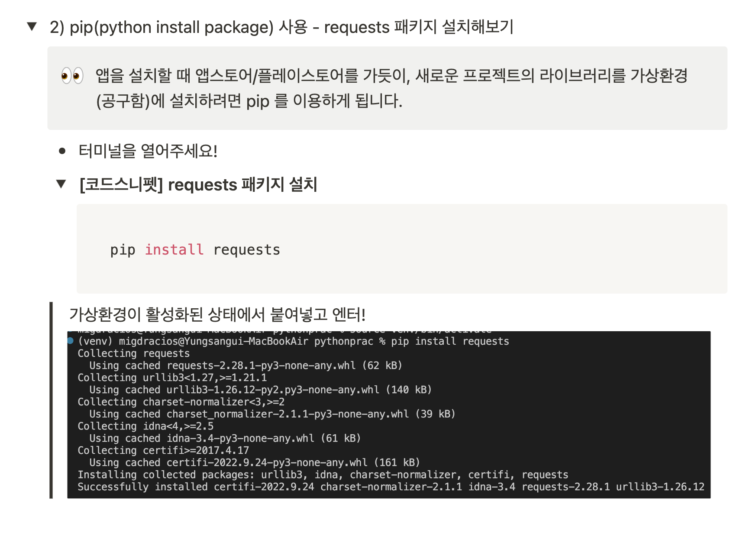Click terminal line 'Using cached certifi-2022.9.24-py3-none-any.whl'

[x=228, y=463]
